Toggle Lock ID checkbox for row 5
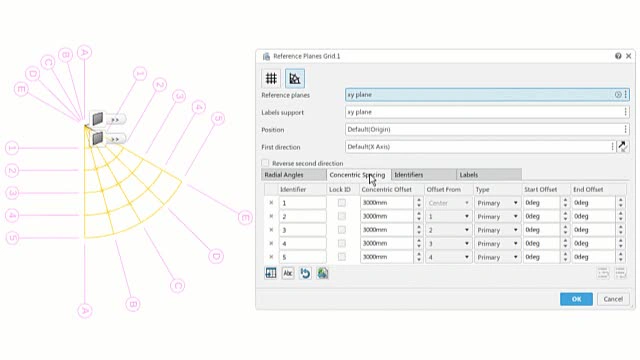This screenshot has width=640, height=360. point(342,257)
